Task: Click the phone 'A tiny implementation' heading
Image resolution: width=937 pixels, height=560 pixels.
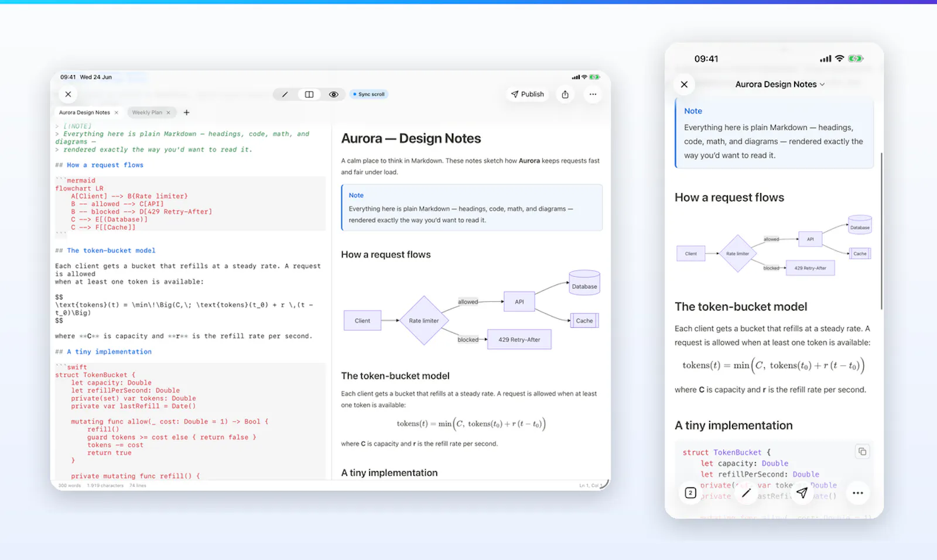Action: tap(734, 425)
